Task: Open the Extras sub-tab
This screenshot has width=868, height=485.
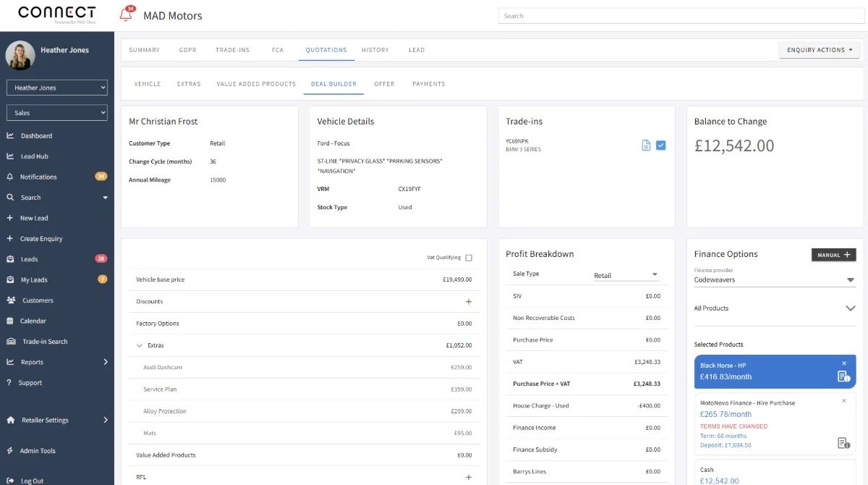Action: (x=189, y=84)
